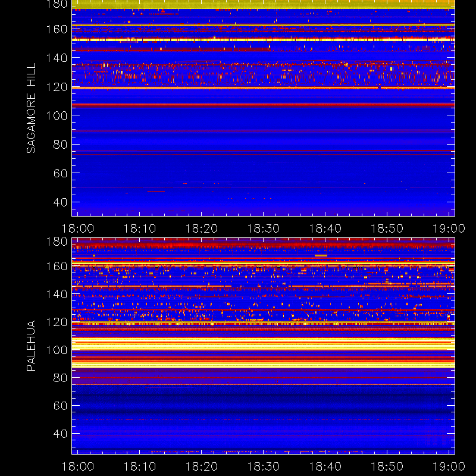Click 18:20 beneath the Palehua plot
Viewport: 476px width, 476px height.
coord(201,466)
